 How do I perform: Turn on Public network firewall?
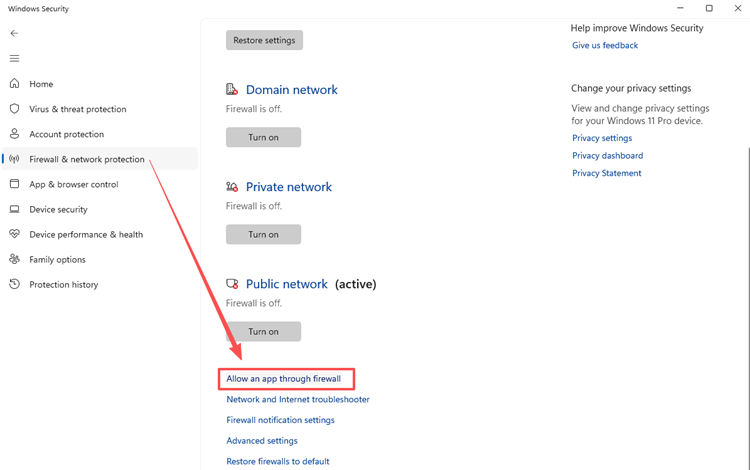pos(263,331)
